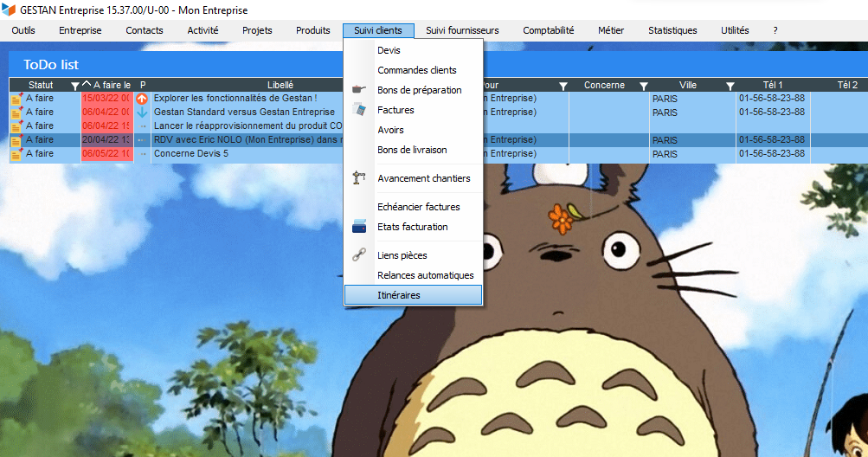
Task: Click note icon of the 'Explorer les fonctionnalités' task
Action: point(16,99)
